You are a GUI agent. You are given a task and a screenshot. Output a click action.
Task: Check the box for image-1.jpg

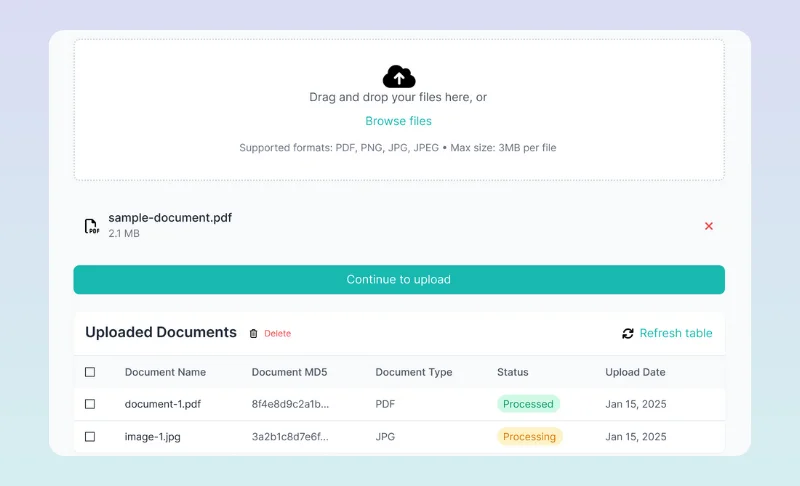coord(90,437)
